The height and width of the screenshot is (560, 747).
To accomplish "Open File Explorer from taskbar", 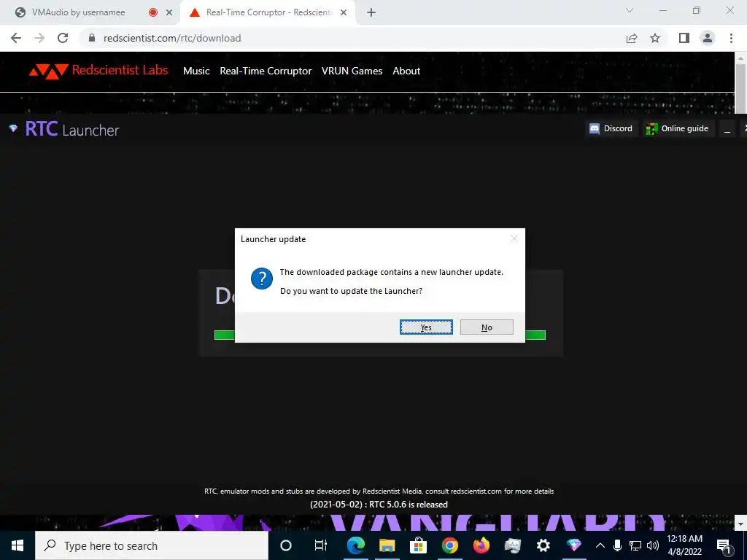I will pos(387,545).
